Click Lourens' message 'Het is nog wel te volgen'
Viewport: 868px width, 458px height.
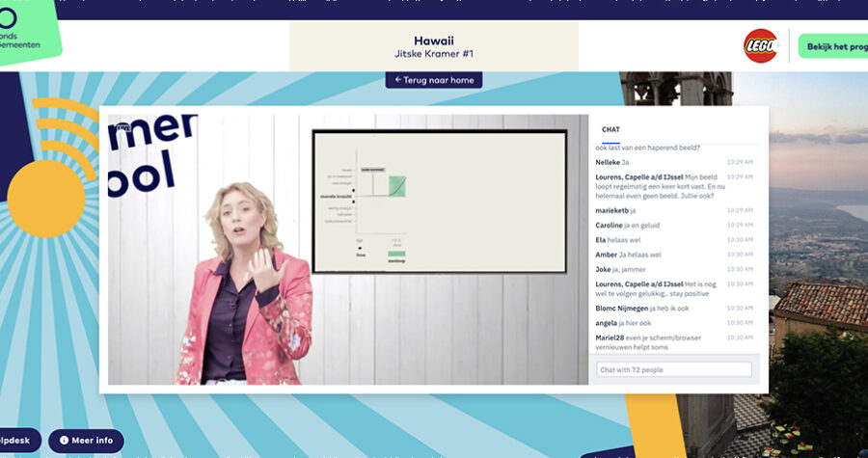click(674, 288)
